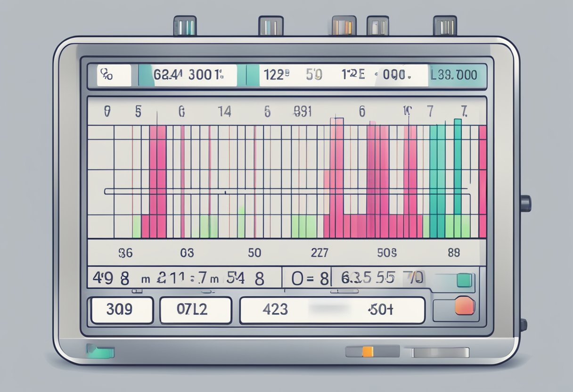Click the 227 axis label below the chart
This screenshot has height=392, width=573.
pyautogui.click(x=319, y=253)
